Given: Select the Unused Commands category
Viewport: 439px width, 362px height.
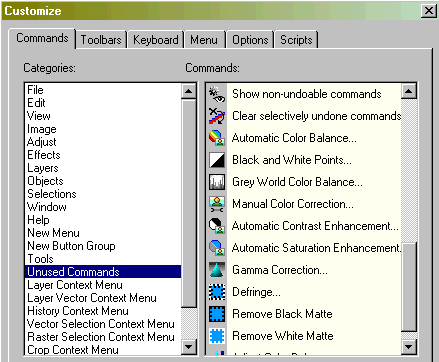Looking at the screenshot, I should tap(103, 272).
